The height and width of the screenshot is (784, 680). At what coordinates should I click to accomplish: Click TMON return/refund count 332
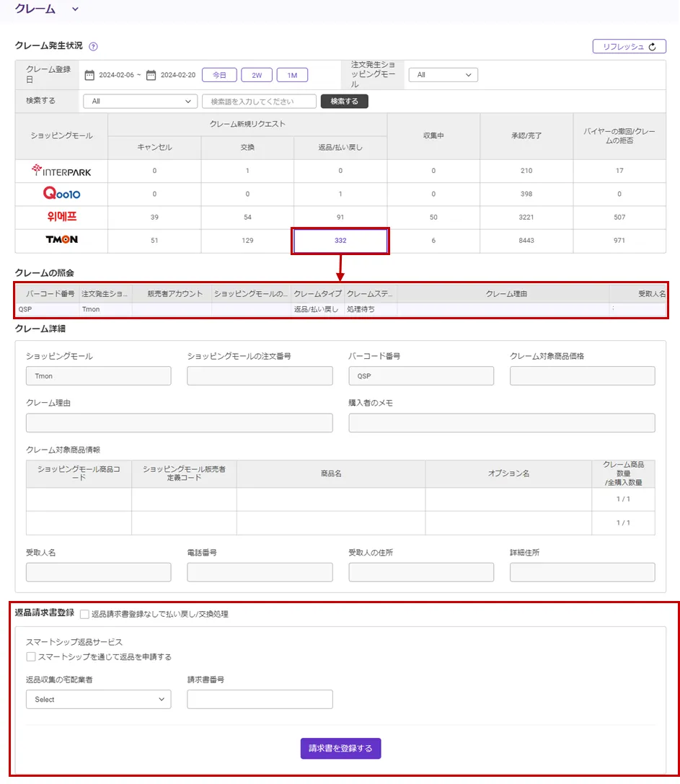click(340, 241)
